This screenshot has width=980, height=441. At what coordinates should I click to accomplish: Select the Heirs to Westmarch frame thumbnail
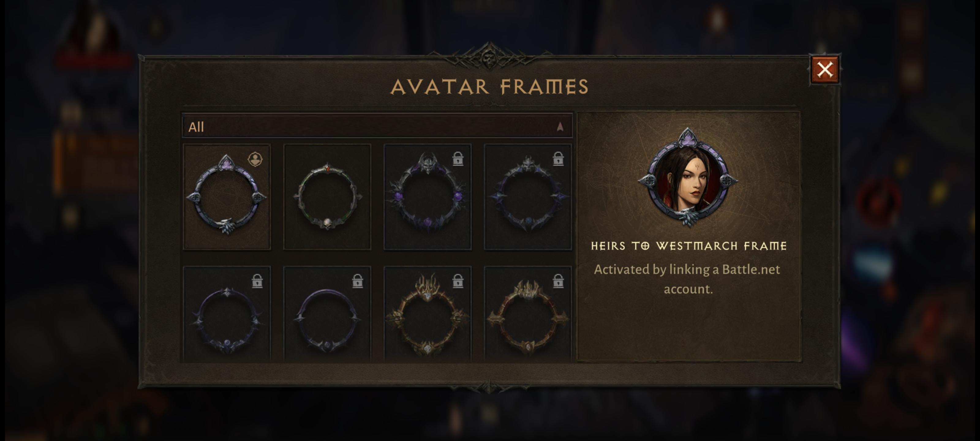tap(227, 197)
